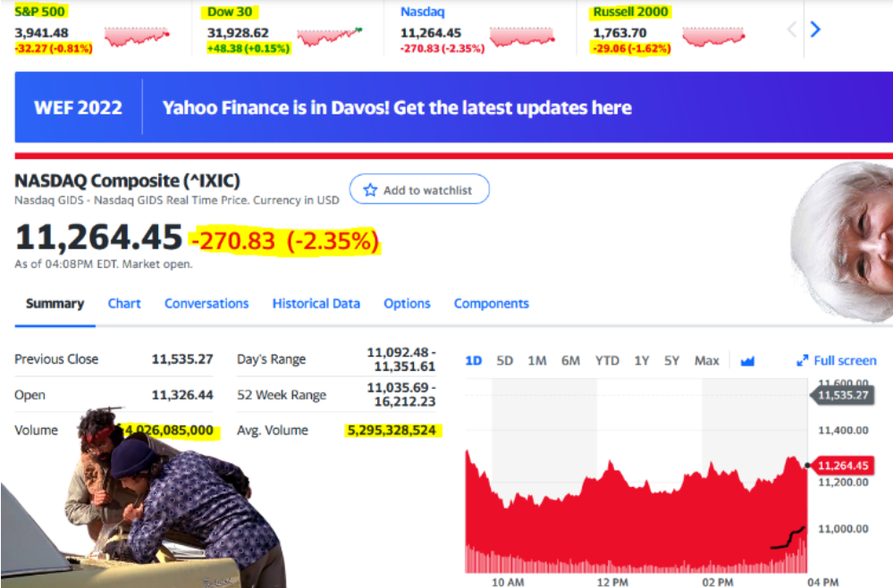
Task: Click the Russell 2000 change -29.06 (-1.62%)
Action: pyautogui.click(x=632, y=48)
